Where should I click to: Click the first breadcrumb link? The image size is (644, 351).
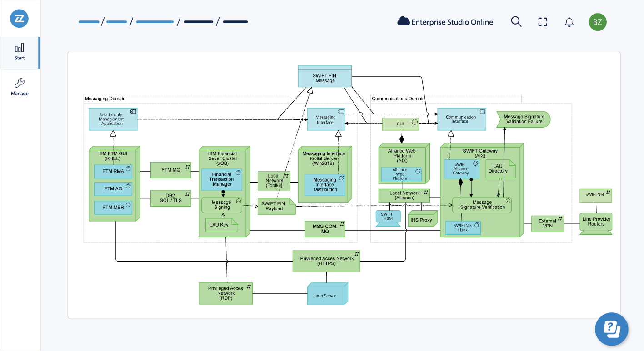pyautogui.click(x=89, y=22)
